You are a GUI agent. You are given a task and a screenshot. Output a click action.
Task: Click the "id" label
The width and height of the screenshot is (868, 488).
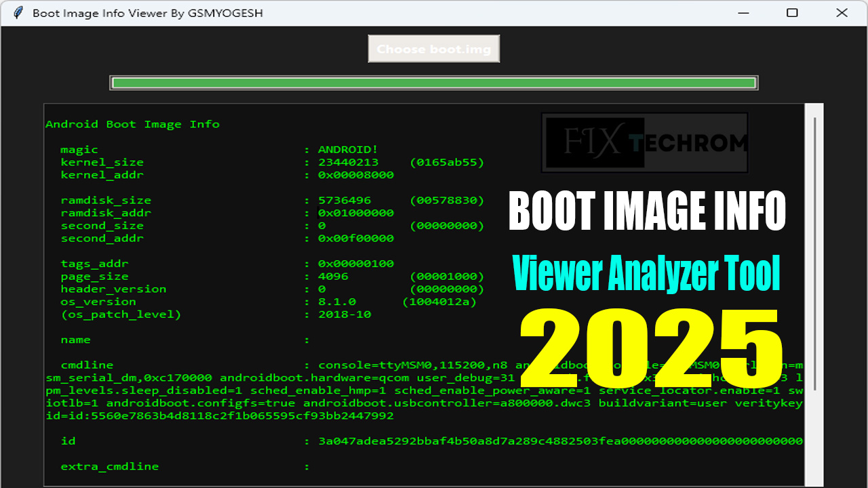(68, 441)
